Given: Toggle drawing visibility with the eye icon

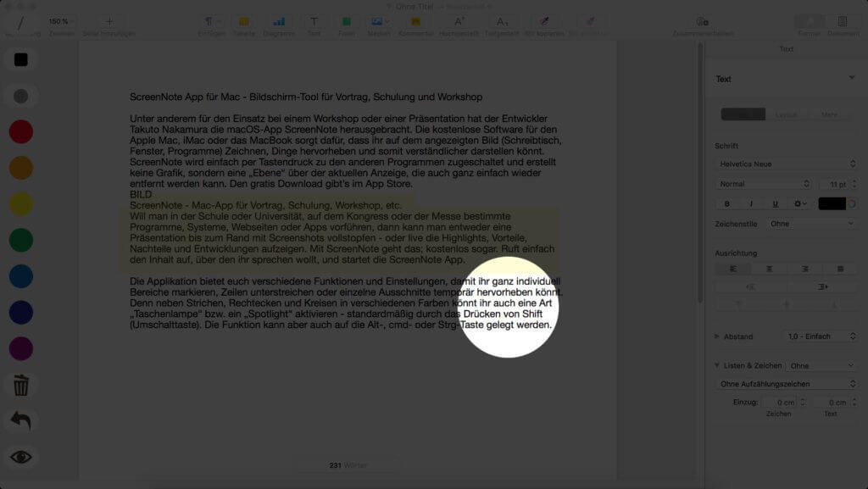Looking at the screenshot, I should [x=21, y=457].
